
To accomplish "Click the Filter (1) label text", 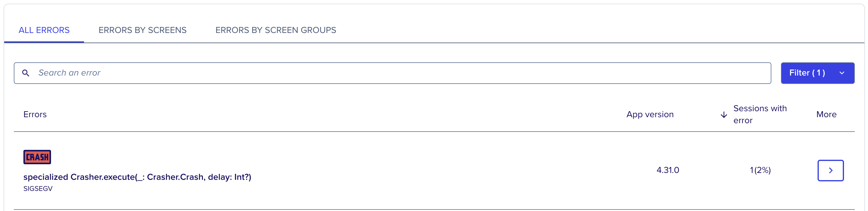I will point(807,73).
